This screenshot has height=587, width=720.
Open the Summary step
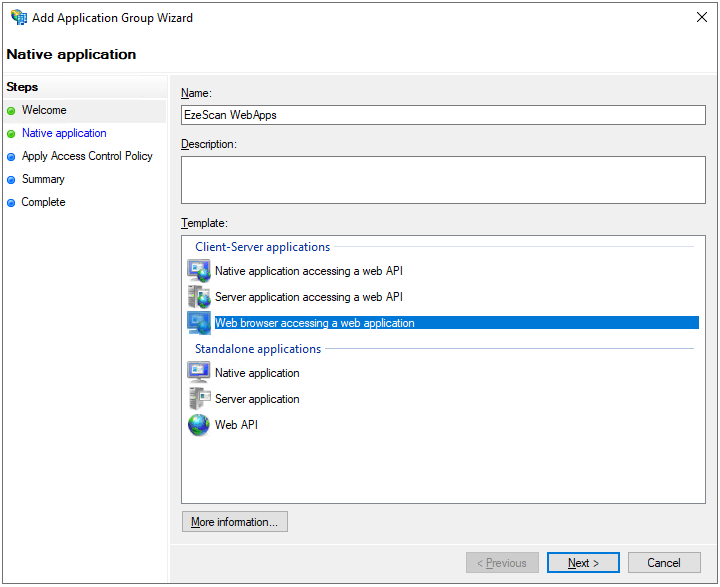tap(43, 179)
